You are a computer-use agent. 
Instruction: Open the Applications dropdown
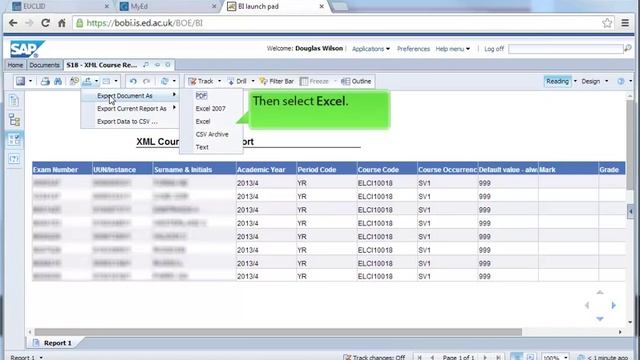pos(371,49)
